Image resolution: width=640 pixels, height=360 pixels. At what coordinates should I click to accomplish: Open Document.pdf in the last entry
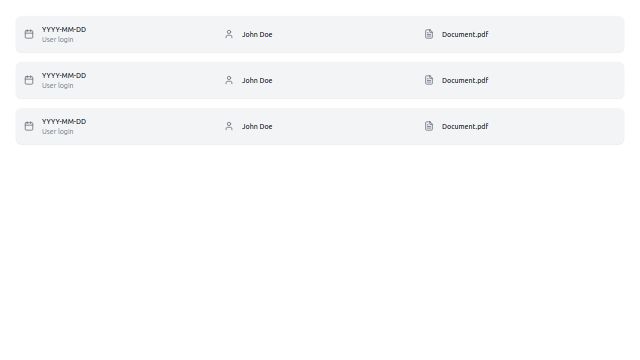[x=465, y=127]
